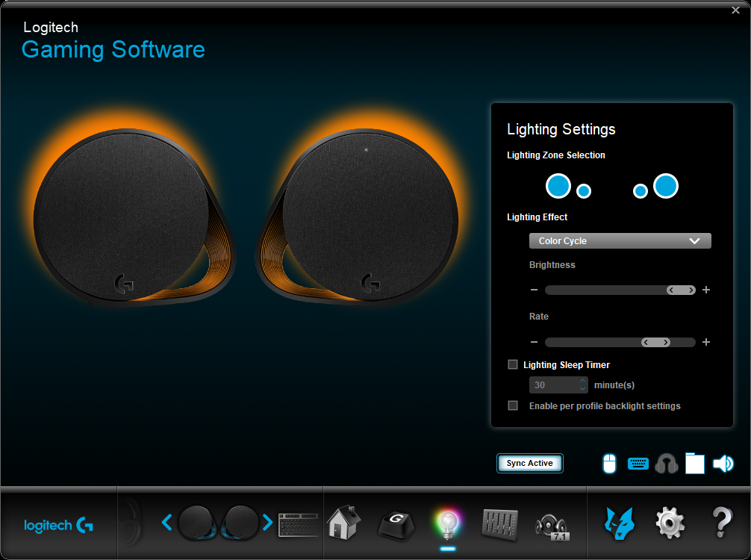Open the equalizer settings icon
The width and height of the screenshot is (751, 560).
(499, 524)
